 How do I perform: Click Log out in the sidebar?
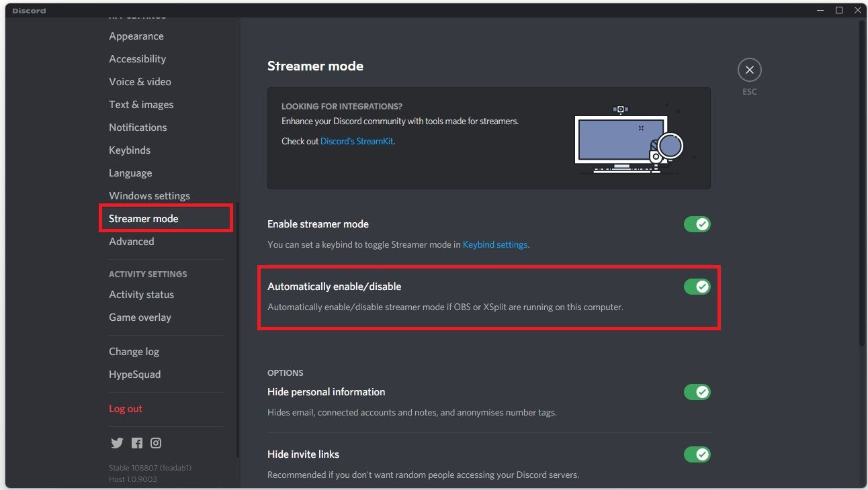click(x=126, y=408)
